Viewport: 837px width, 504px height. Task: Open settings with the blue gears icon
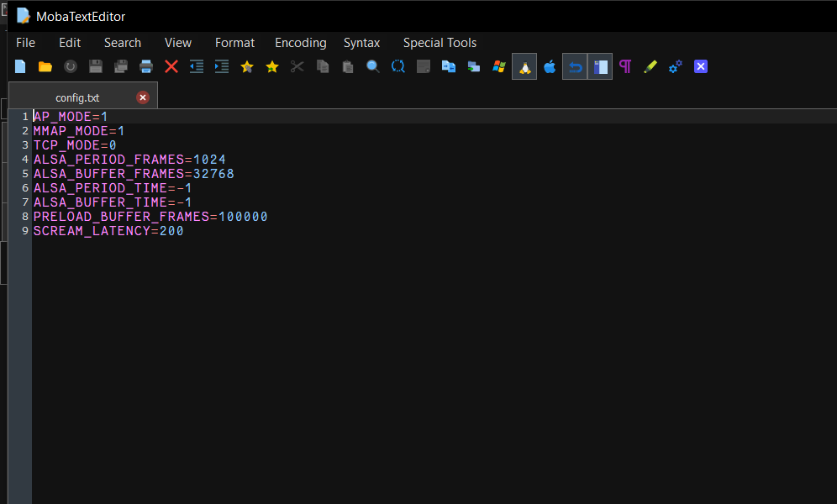click(675, 66)
